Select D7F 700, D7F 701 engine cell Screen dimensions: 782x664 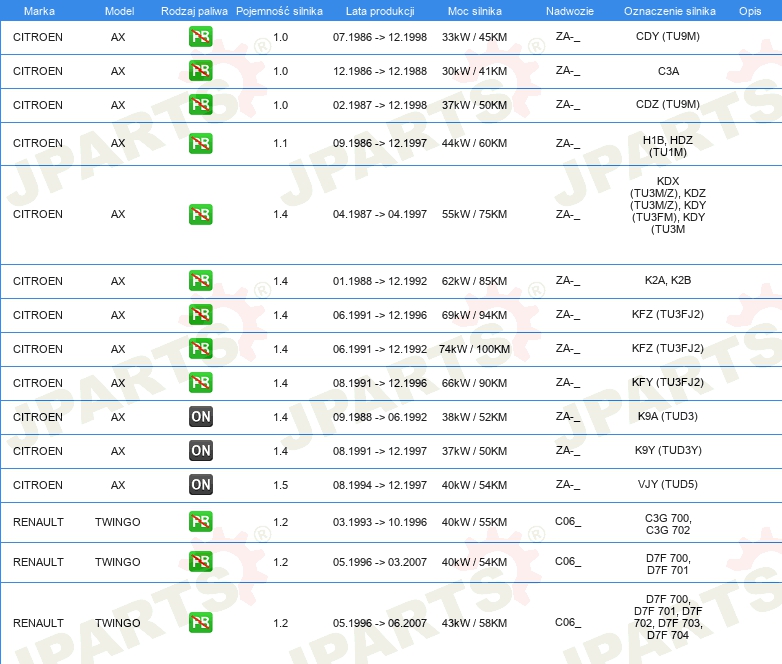tap(668, 564)
